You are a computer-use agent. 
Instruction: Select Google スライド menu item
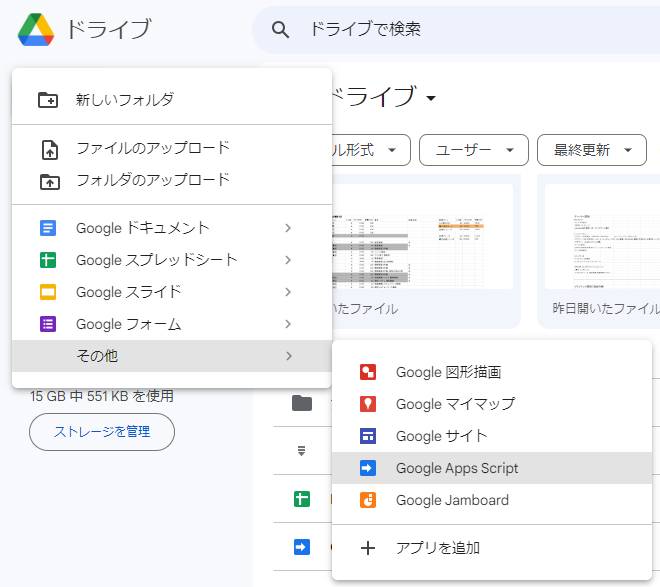click(172, 292)
